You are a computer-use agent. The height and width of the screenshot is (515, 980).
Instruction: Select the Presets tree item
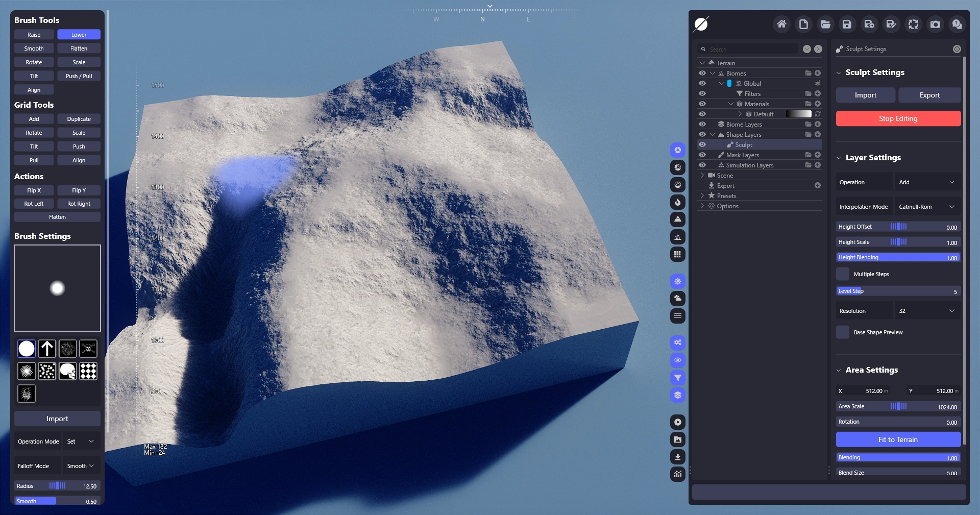pyautogui.click(x=726, y=196)
